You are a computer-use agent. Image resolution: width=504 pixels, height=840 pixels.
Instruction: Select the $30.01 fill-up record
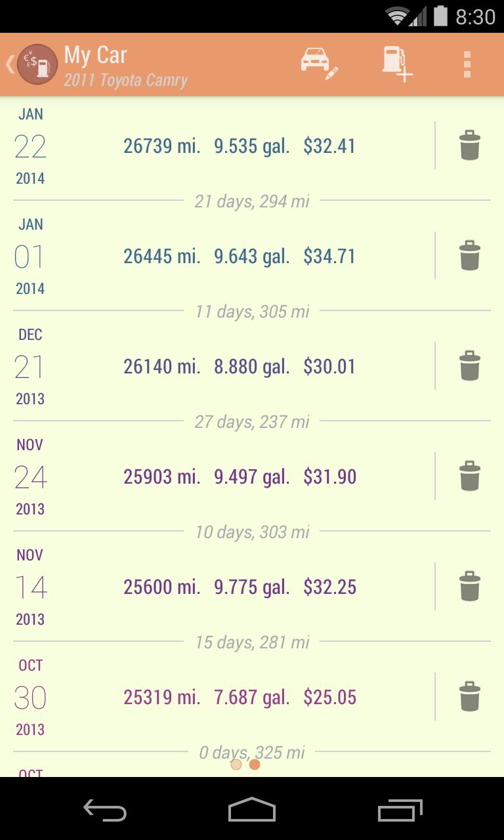point(329,366)
